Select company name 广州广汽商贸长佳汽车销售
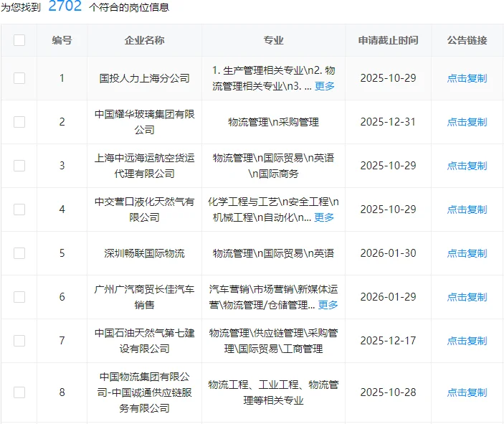Viewport: 504px width, 424px height. 144,297
